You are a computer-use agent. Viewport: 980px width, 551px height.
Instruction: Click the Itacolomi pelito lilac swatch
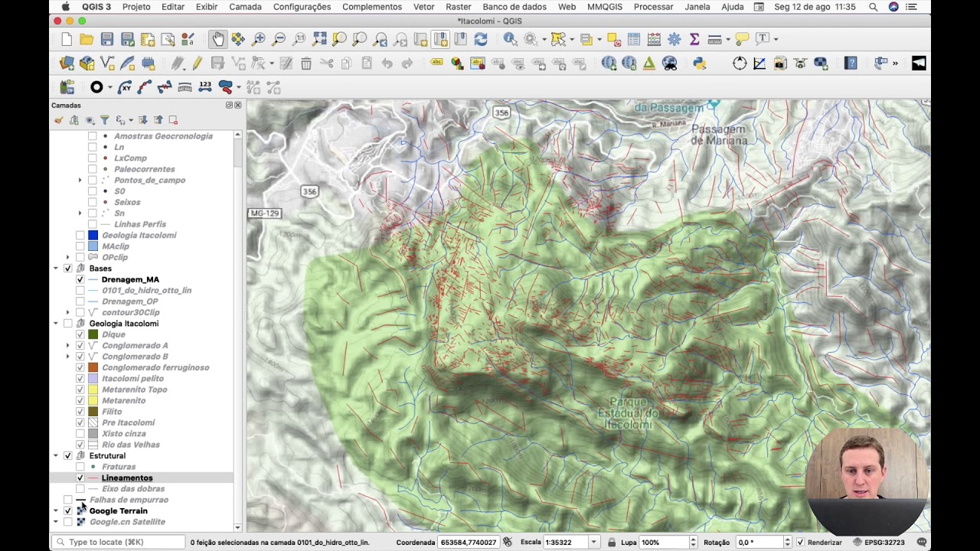point(93,379)
